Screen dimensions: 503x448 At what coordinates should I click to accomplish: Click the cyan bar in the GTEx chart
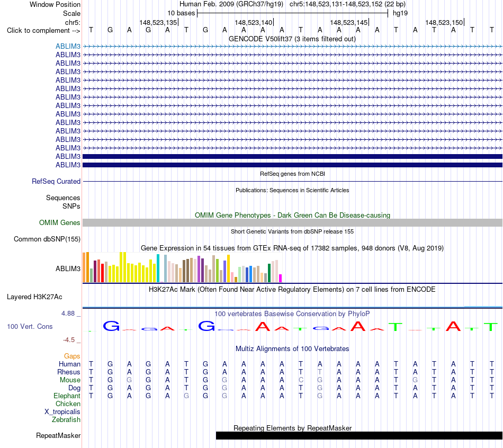click(158, 268)
